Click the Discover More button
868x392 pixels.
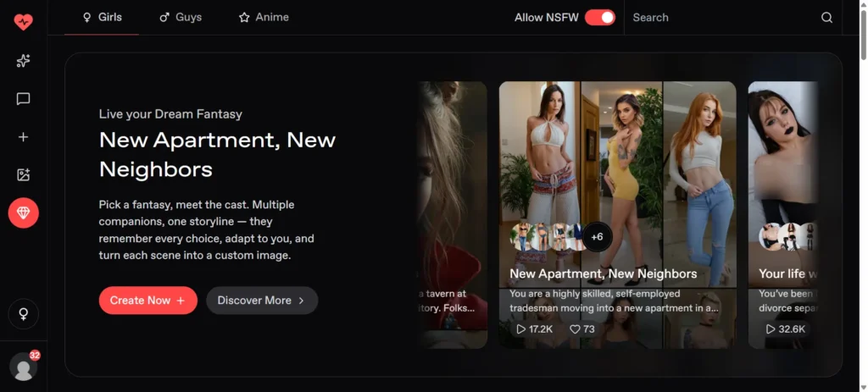pos(262,301)
